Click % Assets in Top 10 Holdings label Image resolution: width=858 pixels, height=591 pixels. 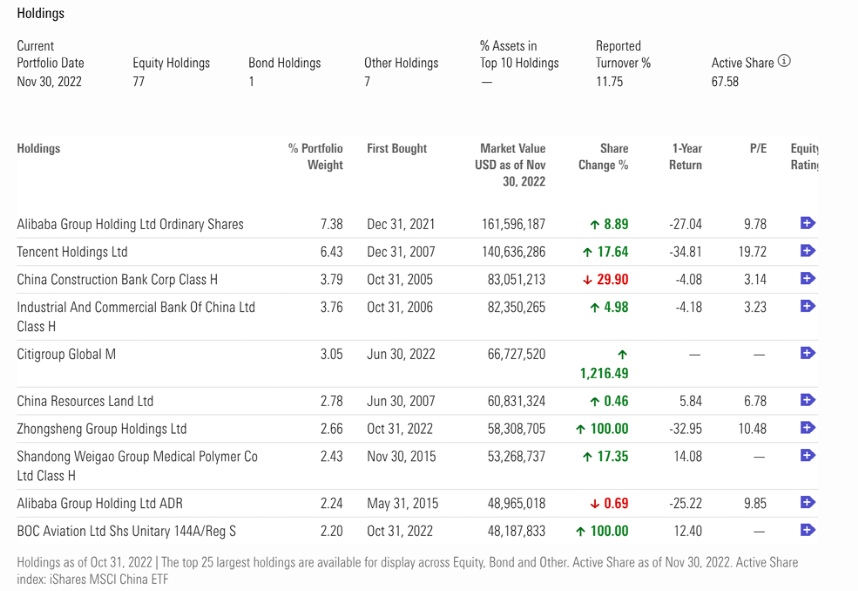click(519, 55)
